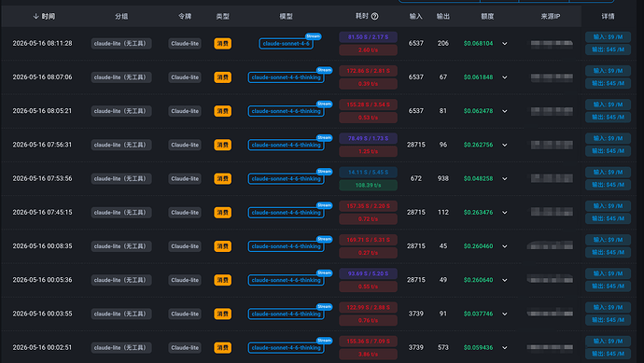Open the help icon next to 耗时

(x=374, y=17)
